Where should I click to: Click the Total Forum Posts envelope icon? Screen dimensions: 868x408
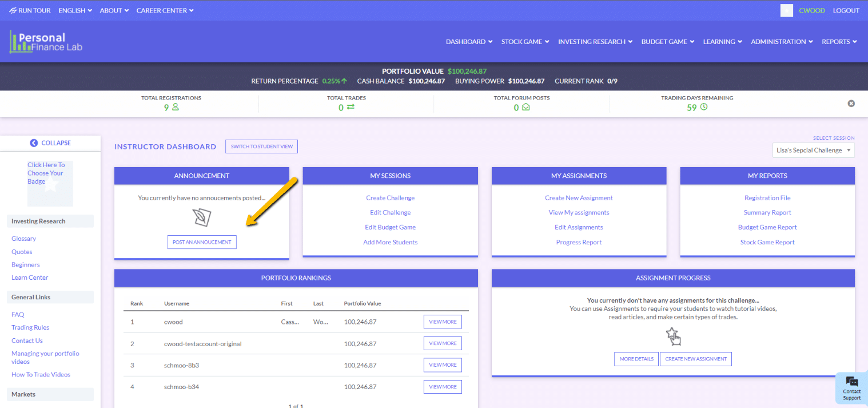click(525, 107)
